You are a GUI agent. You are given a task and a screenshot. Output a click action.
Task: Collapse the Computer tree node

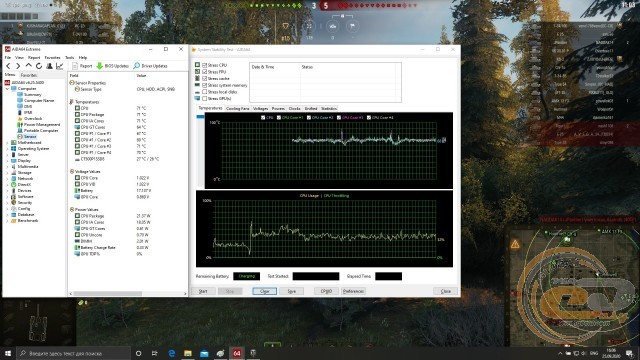click(x=7, y=89)
